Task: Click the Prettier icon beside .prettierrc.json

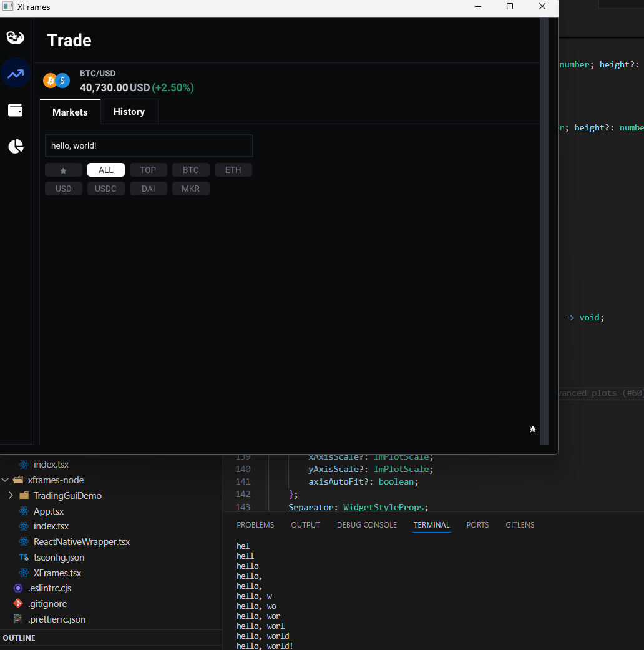Action: click(x=18, y=619)
